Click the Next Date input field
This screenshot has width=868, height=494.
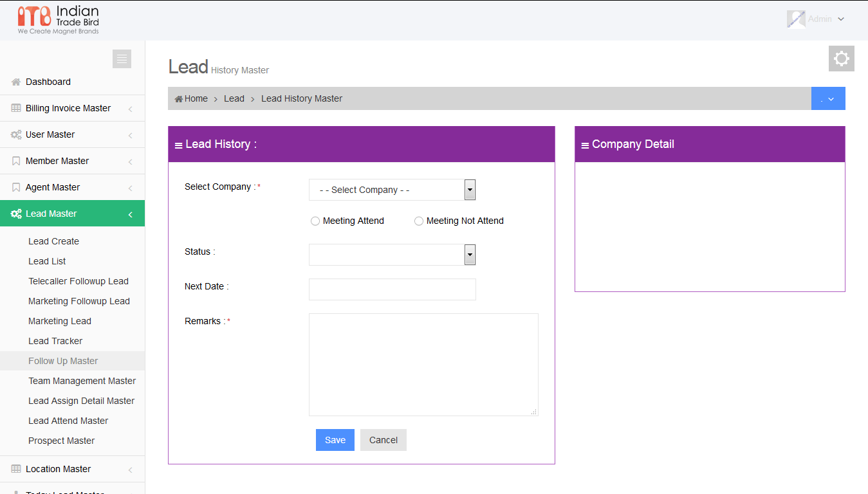click(392, 289)
